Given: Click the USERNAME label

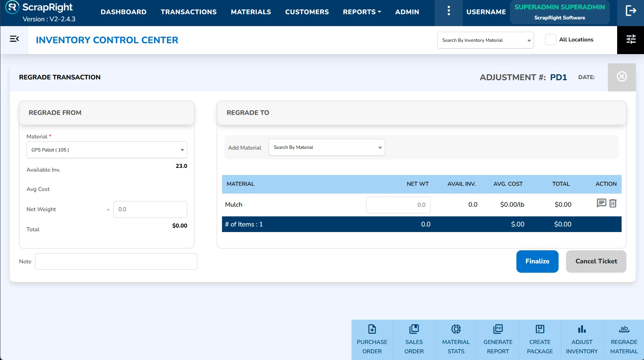Looking at the screenshot, I should pyautogui.click(x=486, y=12).
